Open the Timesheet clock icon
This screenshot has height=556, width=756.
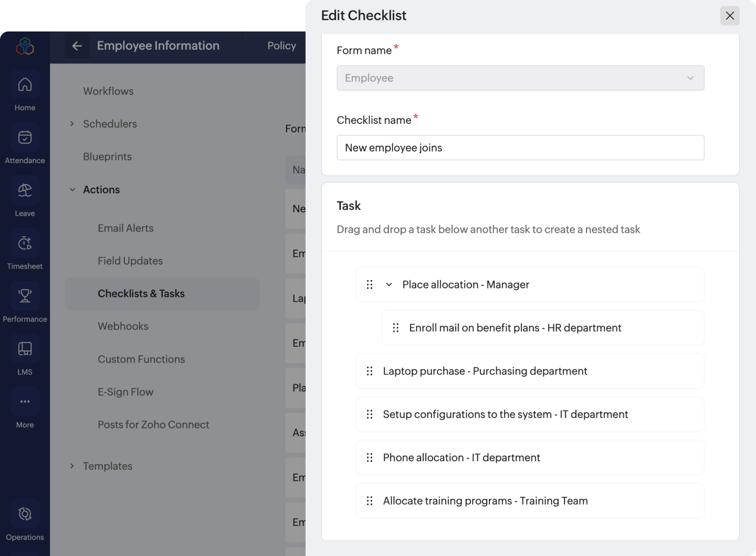click(x=25, y=244)
